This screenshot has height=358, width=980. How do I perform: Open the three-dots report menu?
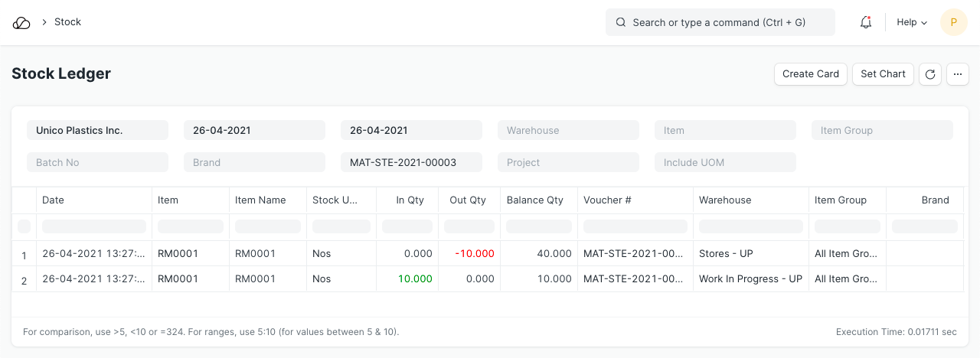pos(958,74)
